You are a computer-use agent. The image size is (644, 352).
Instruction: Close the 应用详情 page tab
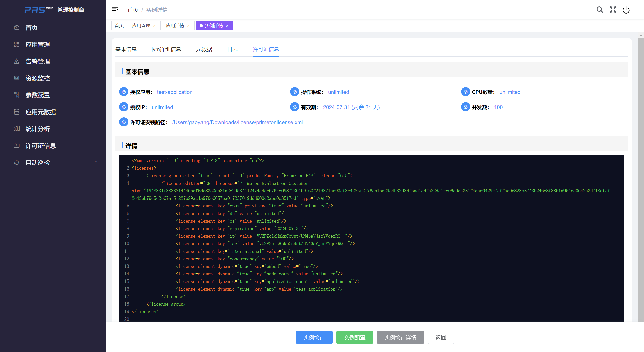coord(188,26)
